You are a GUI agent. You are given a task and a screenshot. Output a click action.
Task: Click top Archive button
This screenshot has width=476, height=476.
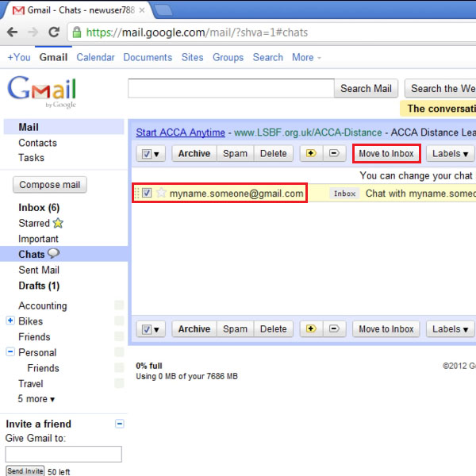[x=194, y=153]
